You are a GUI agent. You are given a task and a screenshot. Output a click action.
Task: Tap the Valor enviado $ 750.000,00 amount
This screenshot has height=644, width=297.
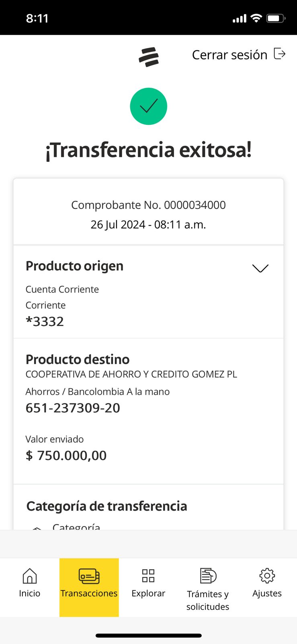[x=66, y=456]
